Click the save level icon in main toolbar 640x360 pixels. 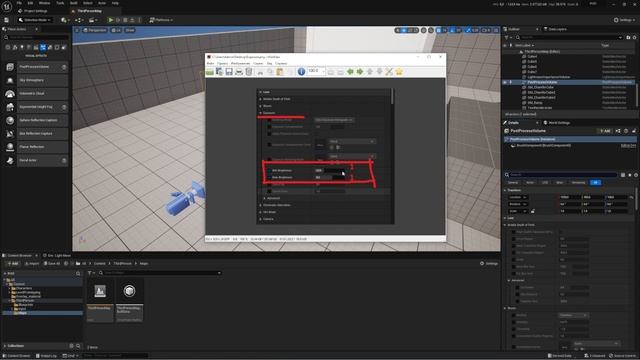click(x=7, y=20)
